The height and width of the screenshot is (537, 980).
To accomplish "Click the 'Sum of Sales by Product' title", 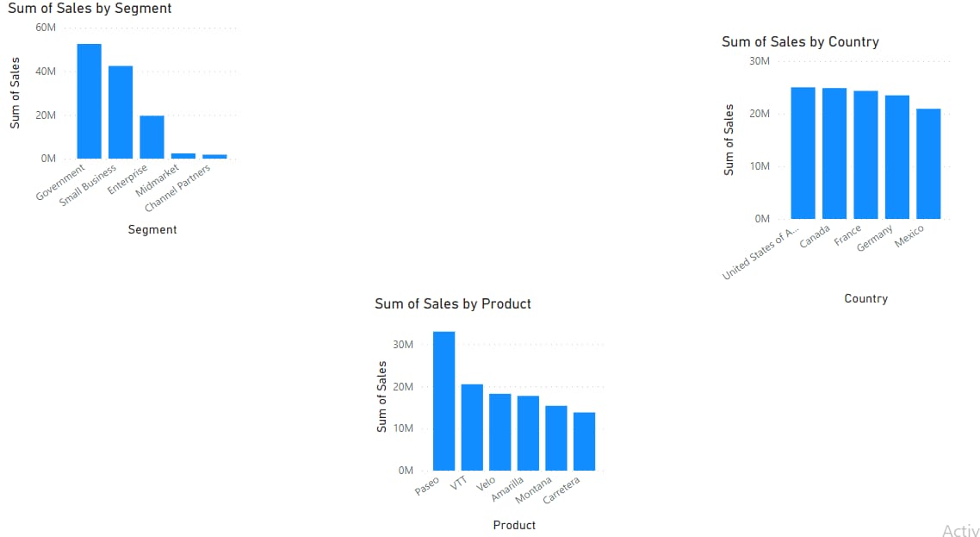I will point(453,303).
